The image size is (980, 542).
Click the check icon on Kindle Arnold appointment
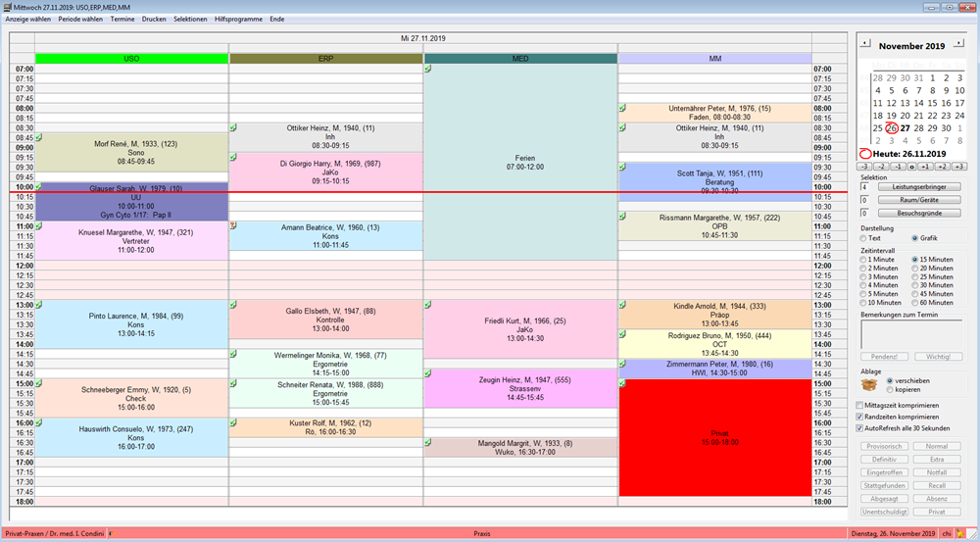point(622,305)
